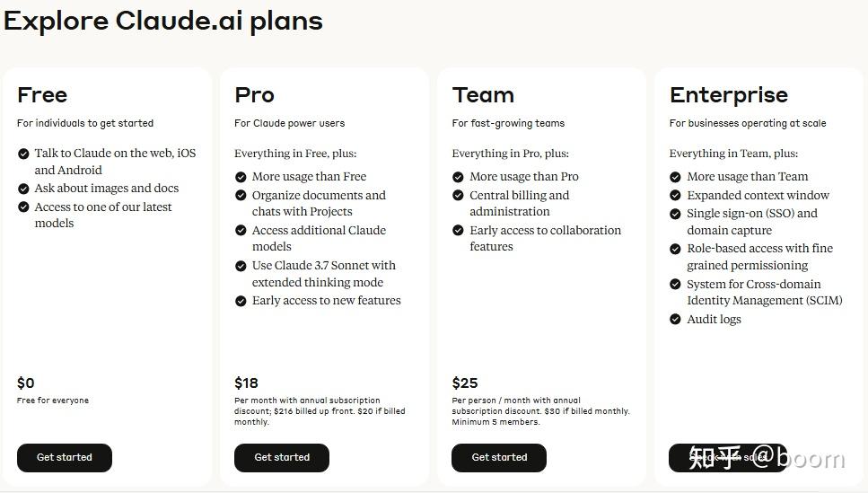Click checkmark icon next to "More usage than Free"
The image size is (868, 493).
point(241,177)
